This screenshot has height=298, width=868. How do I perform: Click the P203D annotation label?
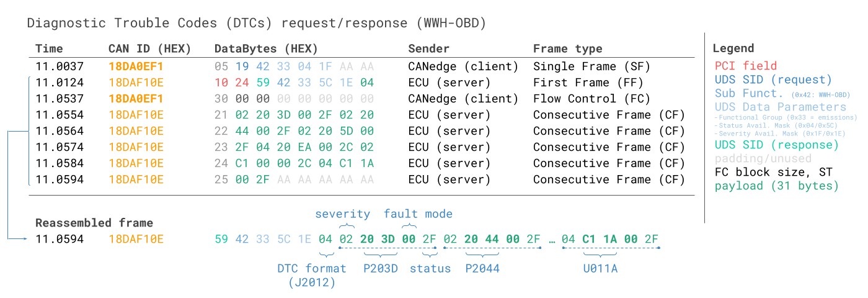[x=380, y=269]
